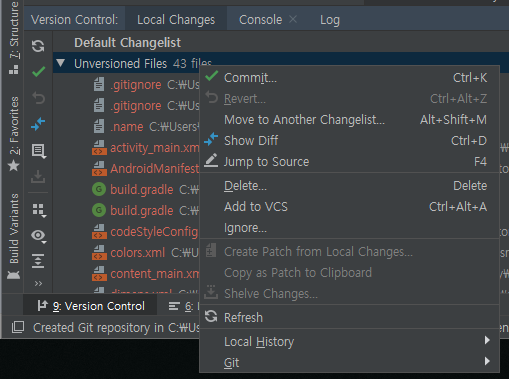
Task: Open the 2: Favorites side tab
Action: point(14,134)
